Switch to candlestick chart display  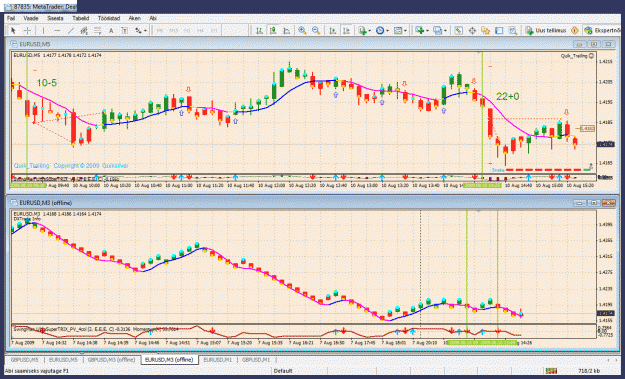tap(273, 30)
